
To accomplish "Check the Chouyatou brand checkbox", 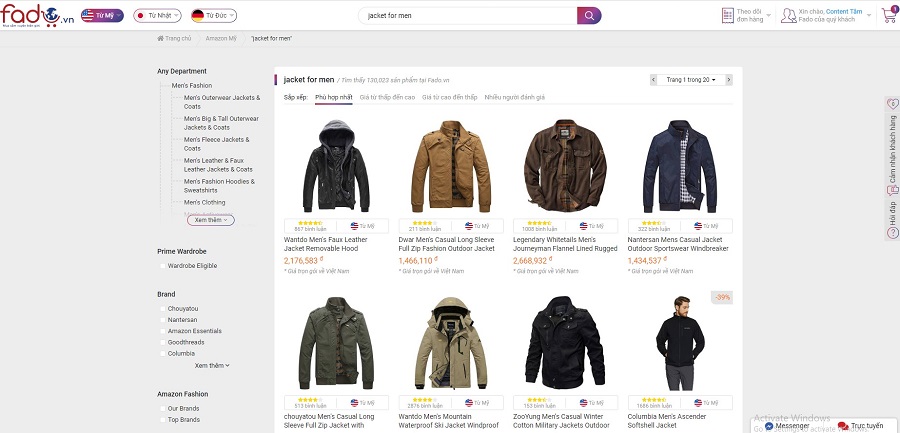I will point(163,309).
